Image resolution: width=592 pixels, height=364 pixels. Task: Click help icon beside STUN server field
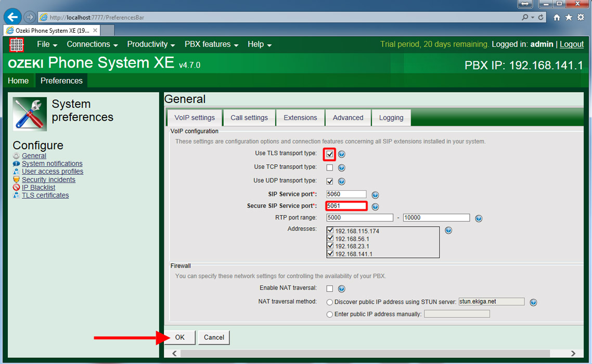click(533, 302)
